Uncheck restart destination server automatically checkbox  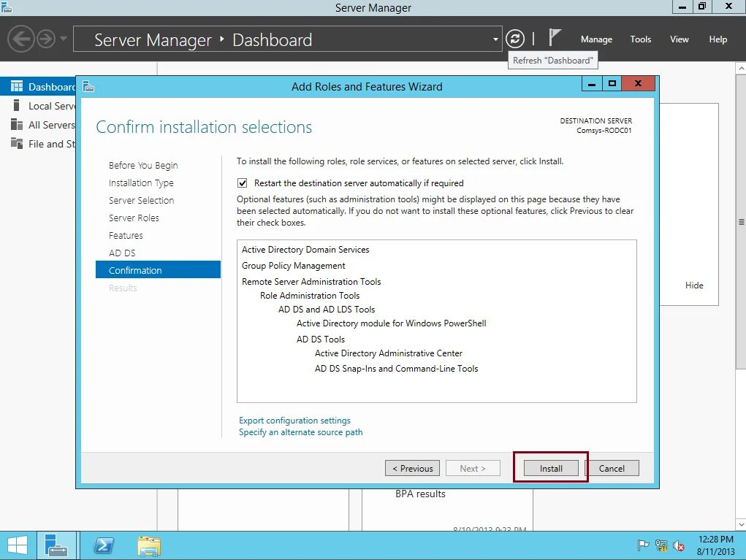click(242, 183)
